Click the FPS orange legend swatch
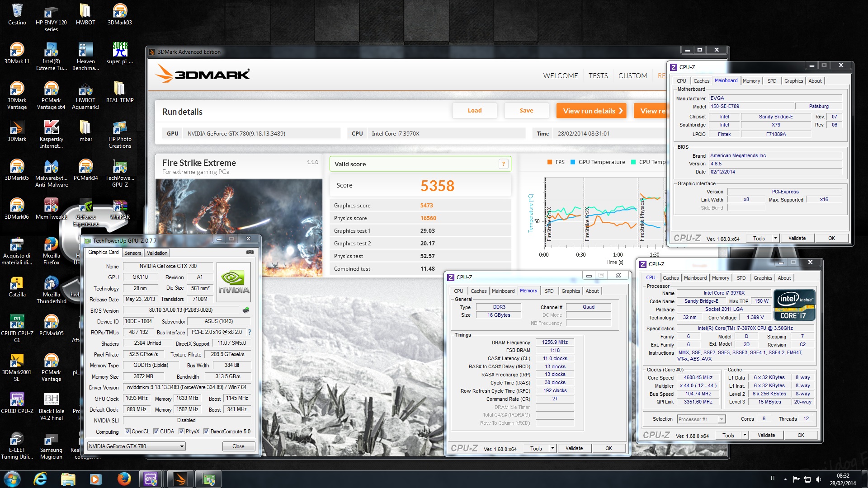The image size is (868, 488). pyautogui.click(x=550, y=162)
